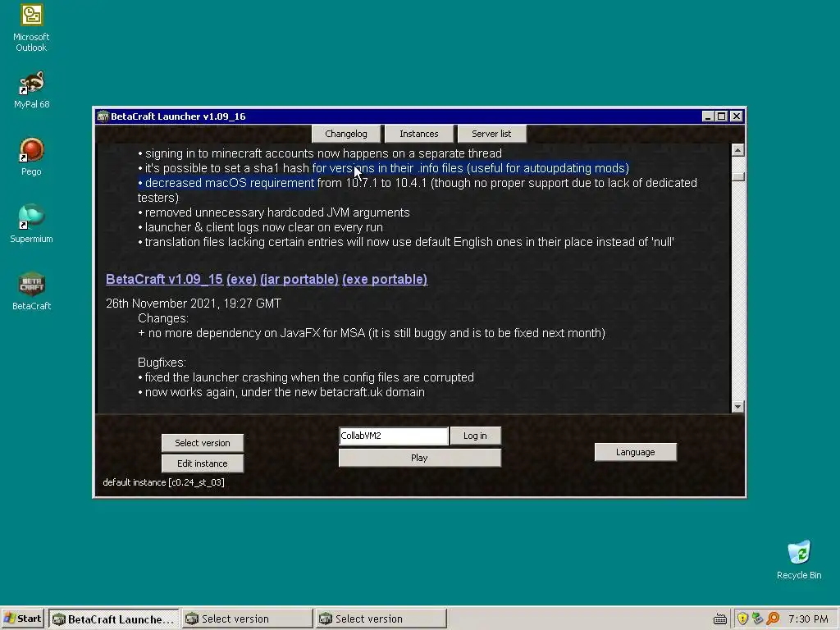Screen dimensions: 840x630
Task: Click the "decreased macOS requirement" highlighted text
Action: (226, 183)
